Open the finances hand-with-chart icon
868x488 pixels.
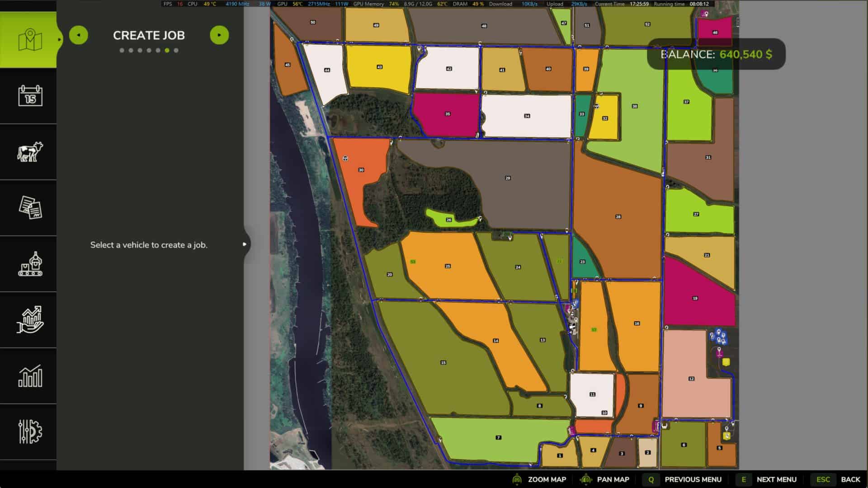point(30,320)
